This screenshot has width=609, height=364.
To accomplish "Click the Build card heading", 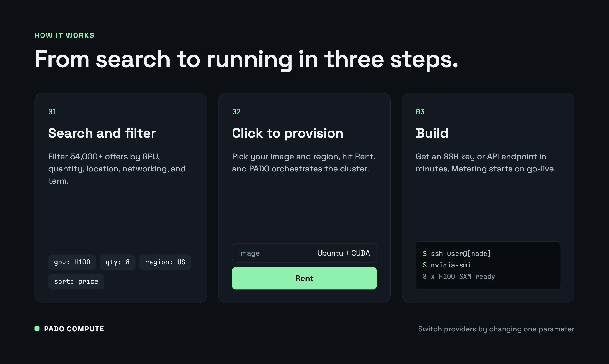I will pos(432,133).
